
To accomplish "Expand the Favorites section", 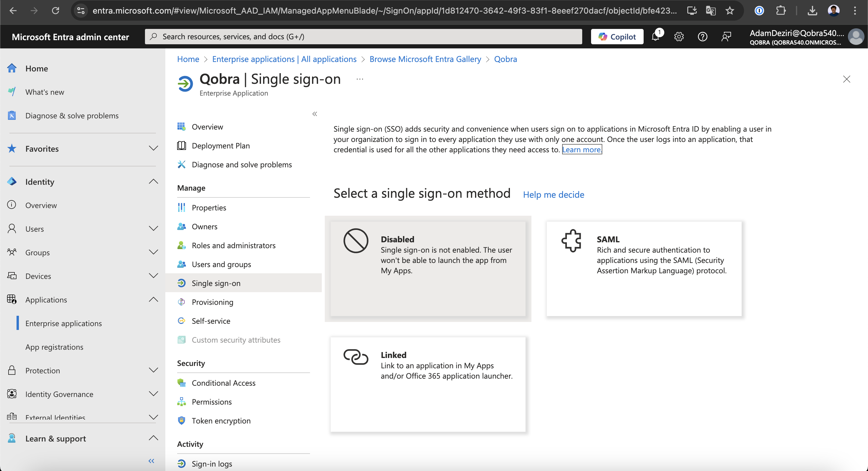I will [x=153, y=148].
